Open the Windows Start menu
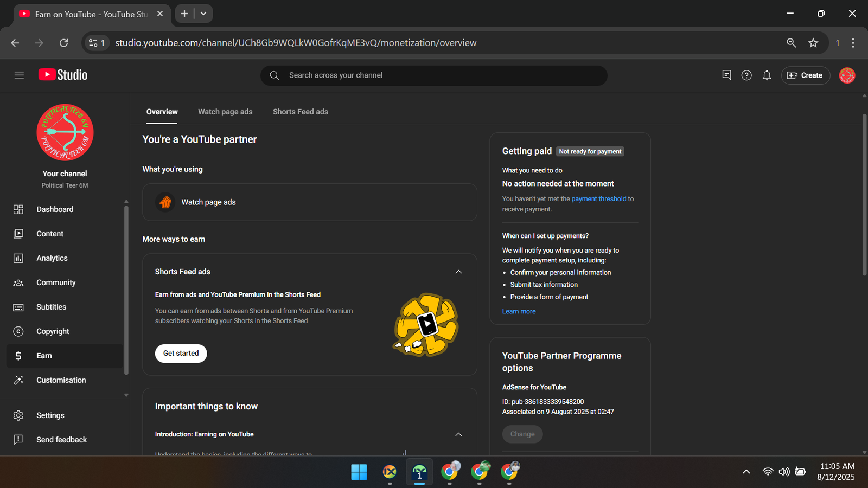The image size is (868, 488). (359, 472)
